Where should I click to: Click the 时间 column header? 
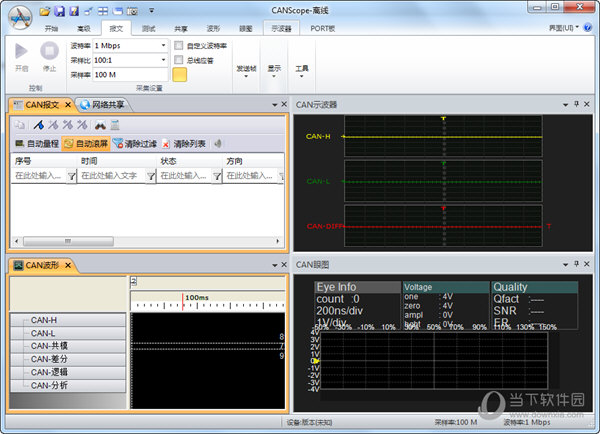(117, 161)
